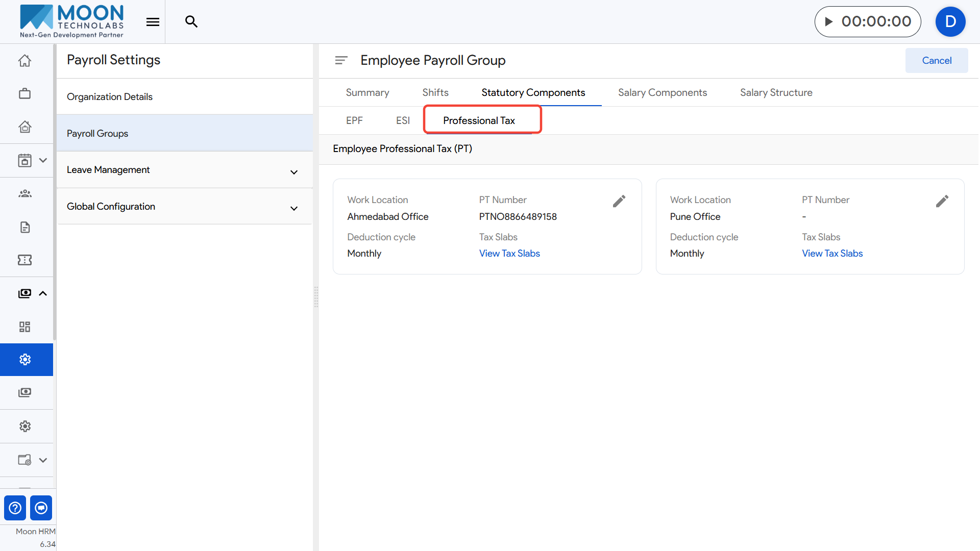This screenshot has width=980, height=551.
Task: Expand Leave Management section
Action: [293, 172]
